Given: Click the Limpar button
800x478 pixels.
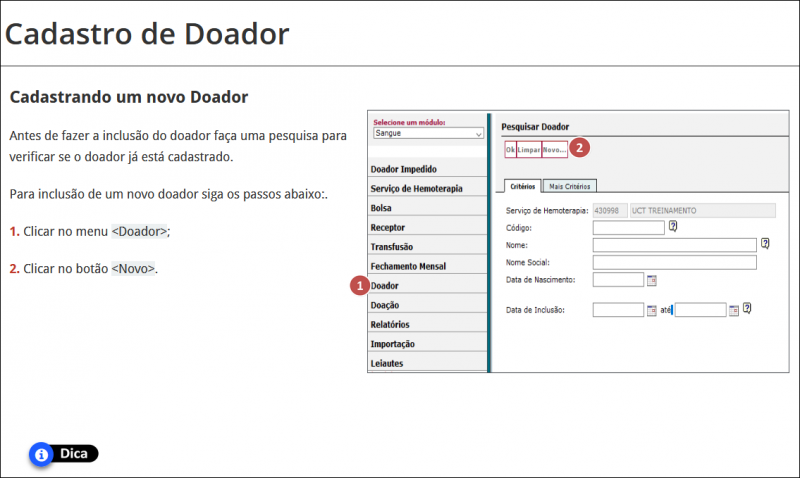Looking at the screenshot, I should (x=529, y=149).
